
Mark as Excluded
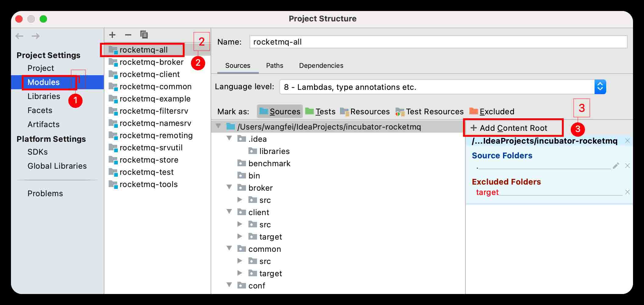[492, 112]
